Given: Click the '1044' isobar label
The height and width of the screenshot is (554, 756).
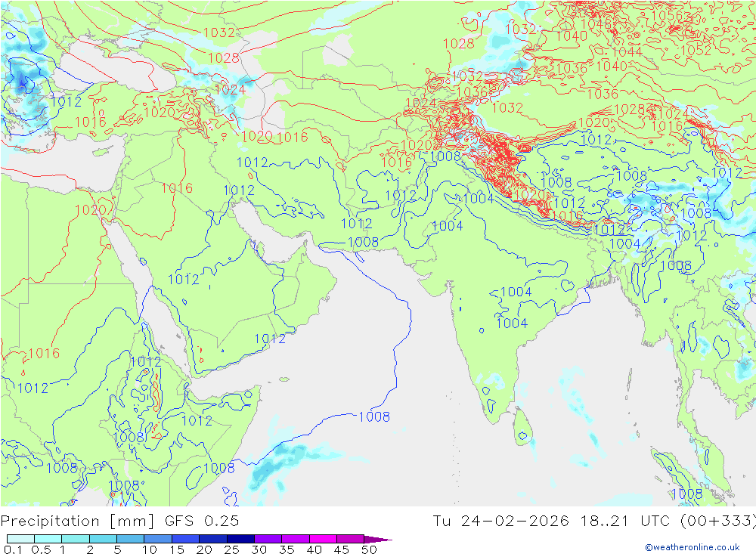Looking at the screenshot, I should pyautogui.click(x=627, y=51).
